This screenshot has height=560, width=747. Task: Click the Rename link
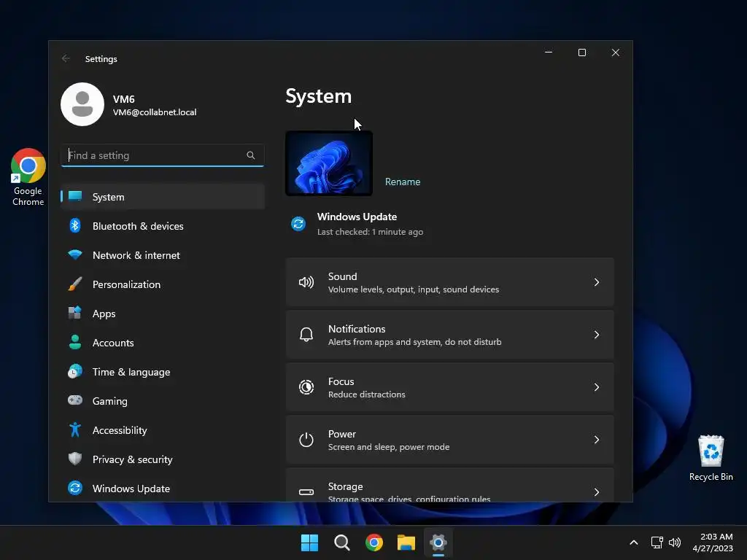click(x=403, y=182)
